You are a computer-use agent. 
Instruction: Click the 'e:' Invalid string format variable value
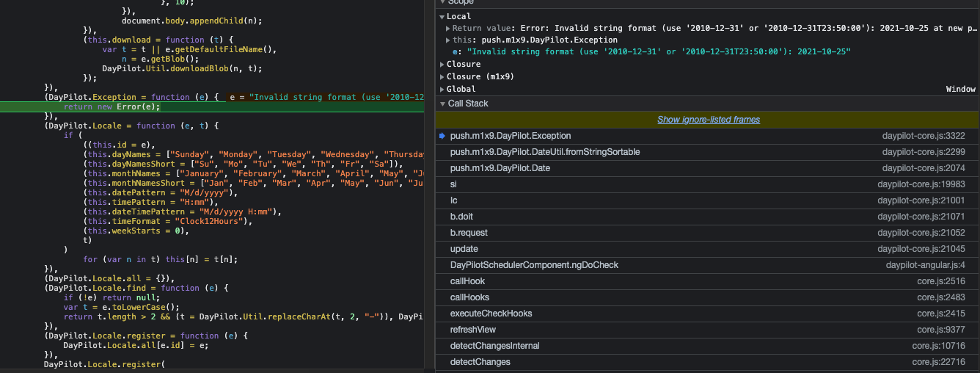pyautogui.click(x=658, y=52)
